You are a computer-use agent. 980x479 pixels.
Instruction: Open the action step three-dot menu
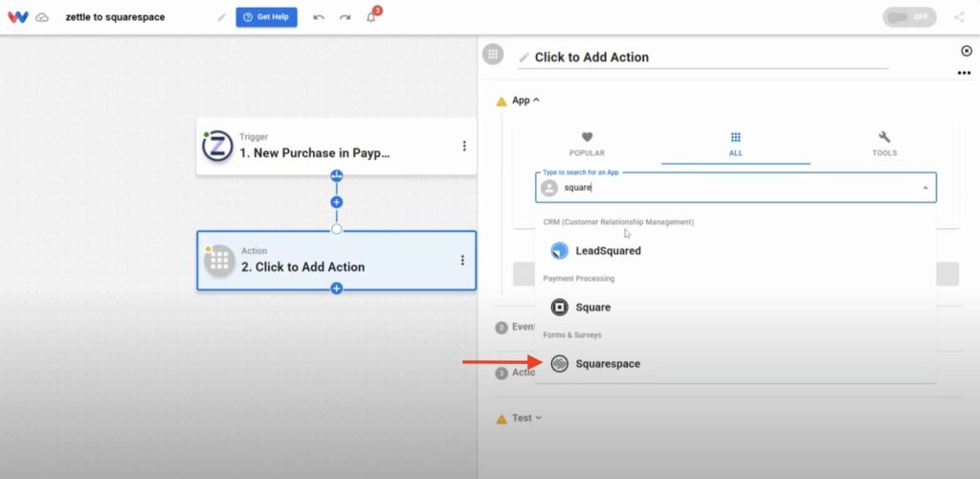click(462, 261)
